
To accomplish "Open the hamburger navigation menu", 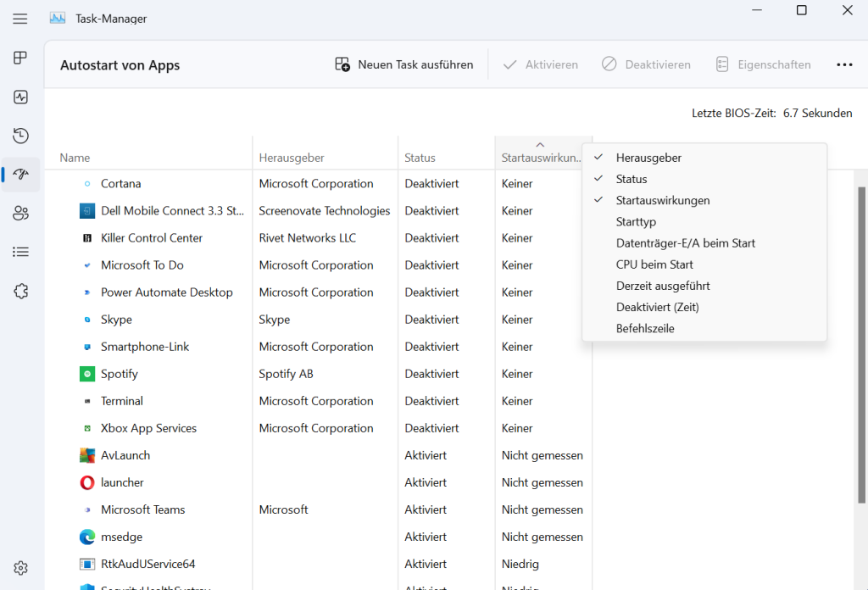I will pos(20,19).
